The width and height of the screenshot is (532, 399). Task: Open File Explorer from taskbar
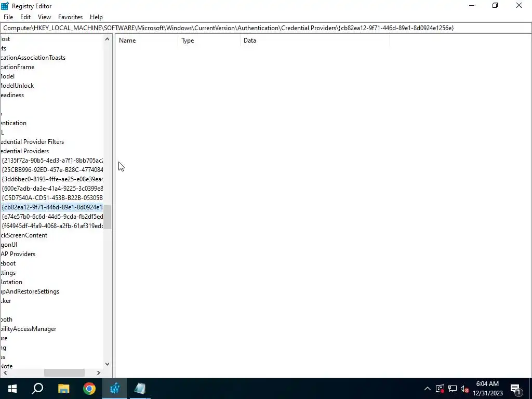point(63,389)
